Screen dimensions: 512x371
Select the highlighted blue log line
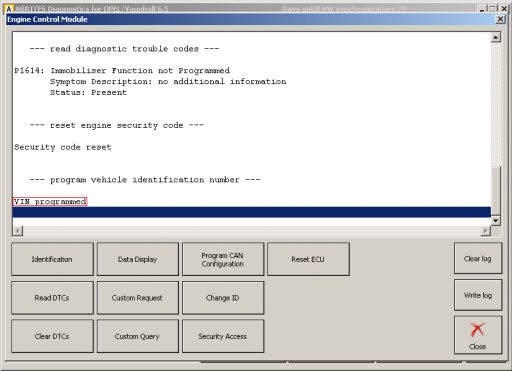point(252,212)
